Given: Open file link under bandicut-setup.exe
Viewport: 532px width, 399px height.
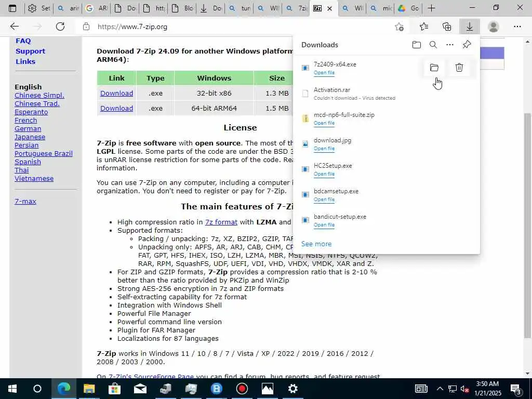Looking at the screenshot, I should click(324, 225).
